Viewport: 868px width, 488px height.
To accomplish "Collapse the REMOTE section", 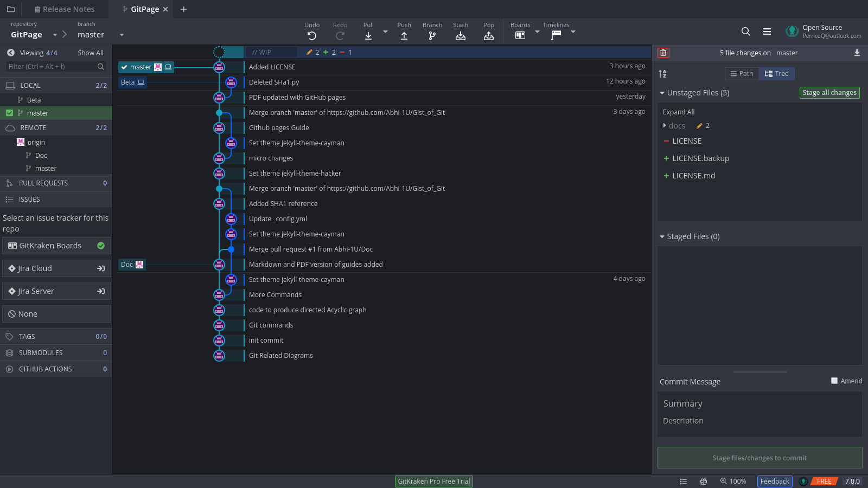I will point(56,127).
